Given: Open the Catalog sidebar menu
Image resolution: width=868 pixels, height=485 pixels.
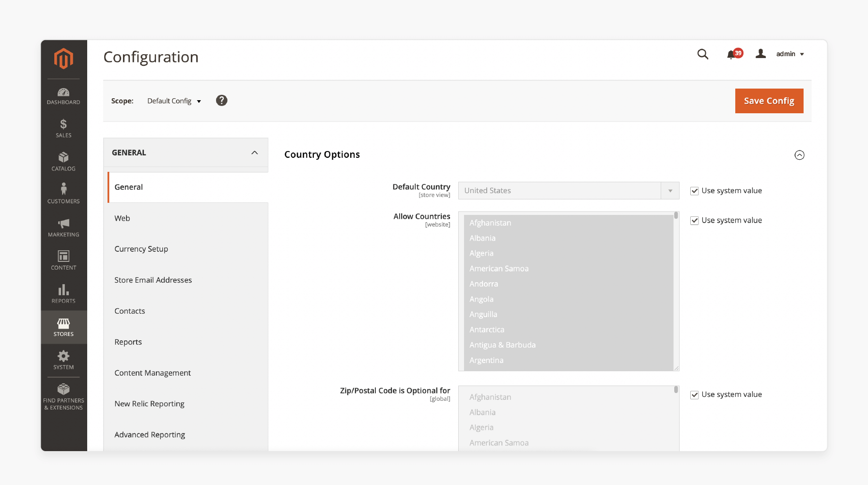Looking at the screenshot, I should tap(63, 162).
